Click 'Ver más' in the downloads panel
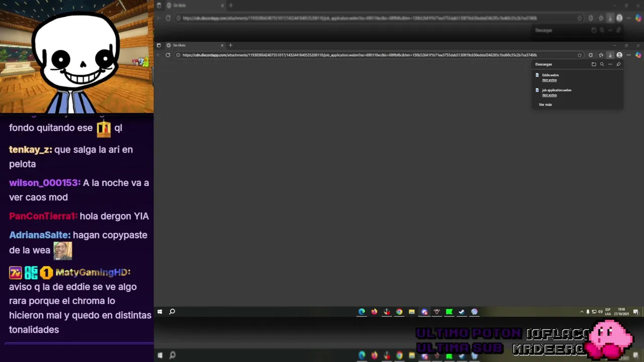Screen dimensions: 644x362 pyautogui.click(x=545, y=105)
